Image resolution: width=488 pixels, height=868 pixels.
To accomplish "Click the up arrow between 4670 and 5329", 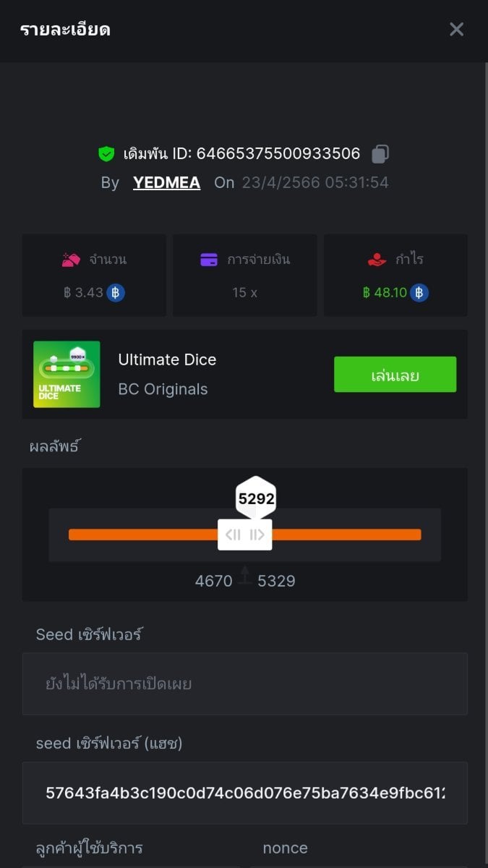I will (245, 576).
